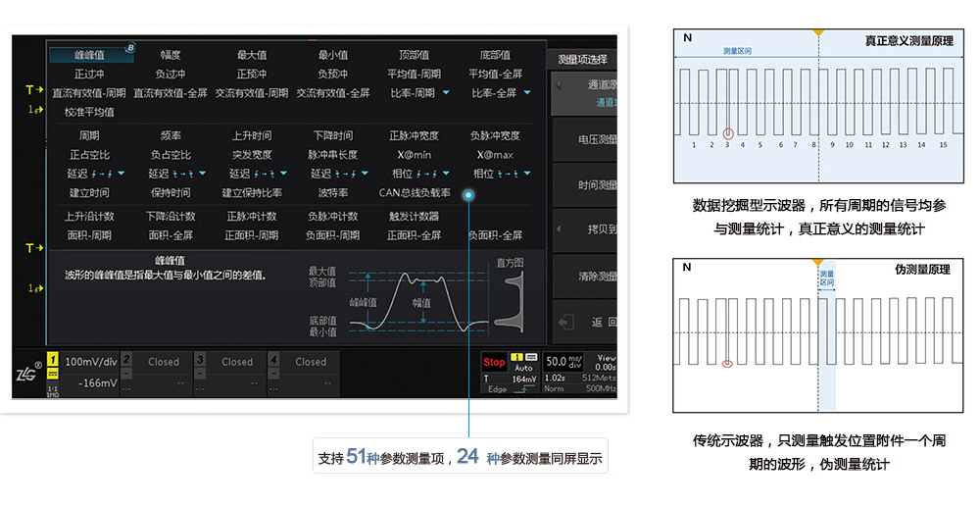This screenshot has width=980, height=506.
Task: Click the blue callout dot near CAN总线负载率
Action: (469, 194)
